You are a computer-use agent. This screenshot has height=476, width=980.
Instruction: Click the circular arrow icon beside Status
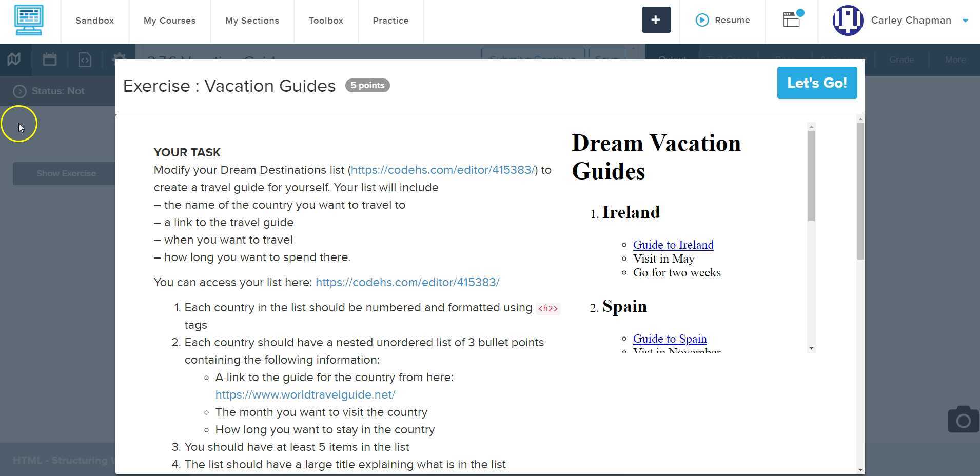(x=19, y=91)
